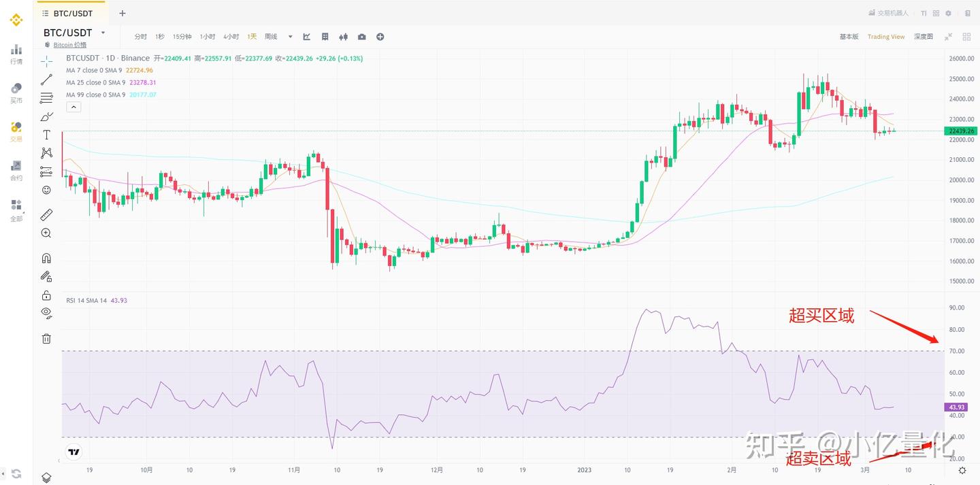Viewport: 980px width, 485px height.
Task: Expand the BTC/USDT pair dropdown
Action: (x=103, y=33)
